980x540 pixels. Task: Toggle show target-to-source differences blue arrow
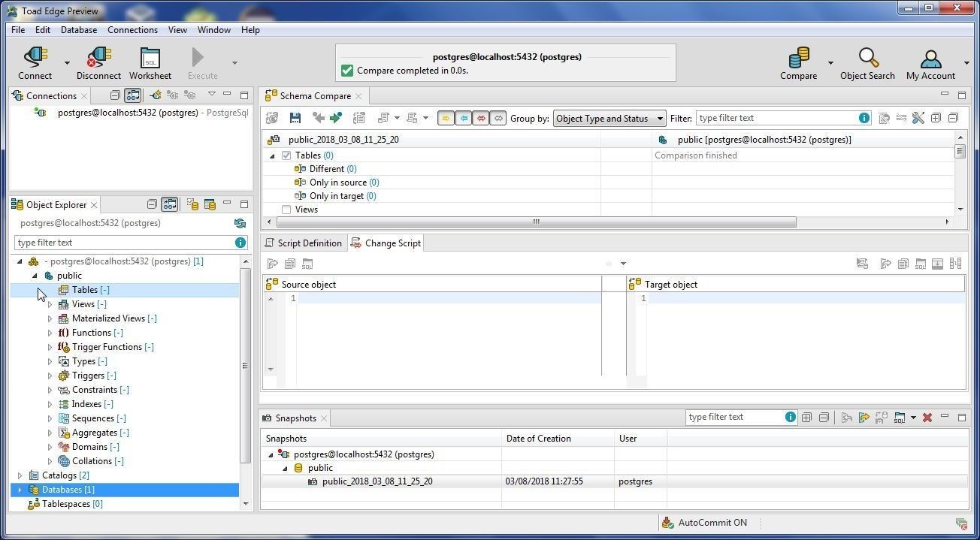tap(464, 118)
